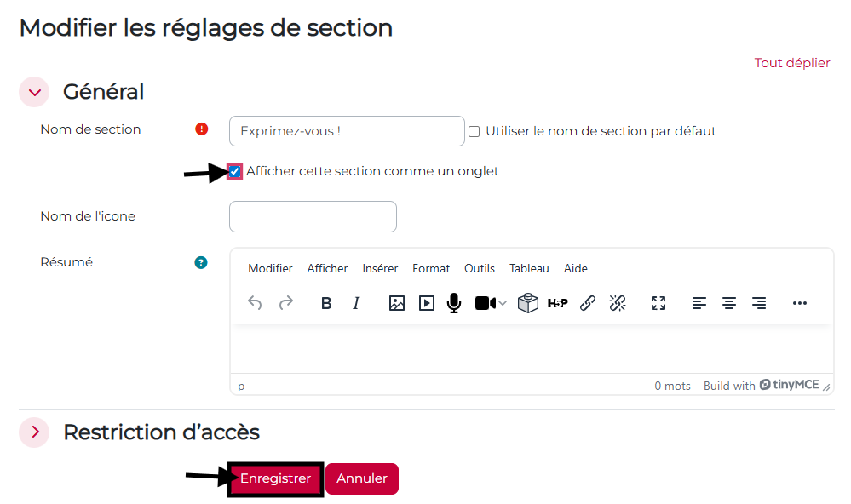The height and width of the screenshot is (504, 851).
Task: Open the Insérer menu
Action: click(x=380, y=268)
